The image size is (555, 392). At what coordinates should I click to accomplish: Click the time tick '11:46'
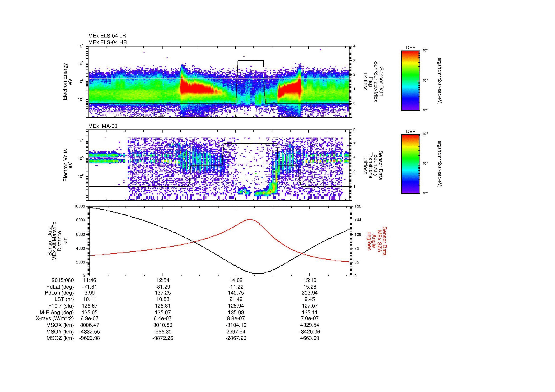click(x=90, y=280)
